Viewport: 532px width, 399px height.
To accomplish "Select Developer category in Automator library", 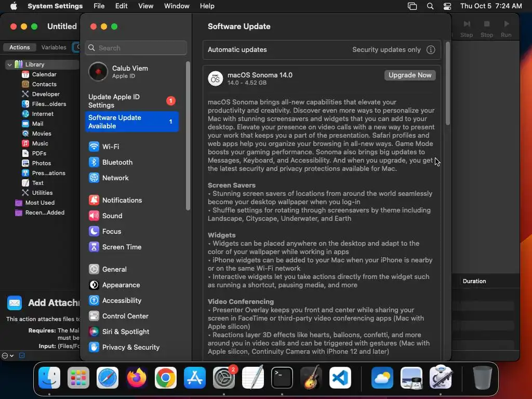I will pos(41,94).
